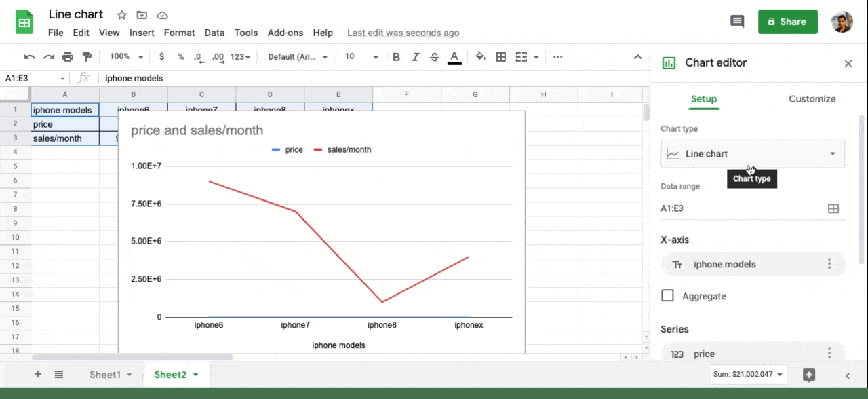Open price series options menu
The image size is (868, 399).
tap(829, 353)
